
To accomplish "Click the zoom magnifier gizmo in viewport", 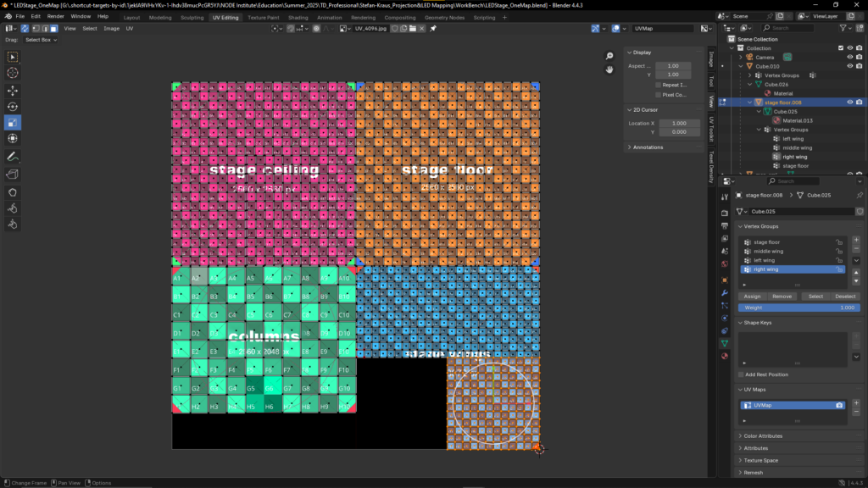I will [609, 57].
